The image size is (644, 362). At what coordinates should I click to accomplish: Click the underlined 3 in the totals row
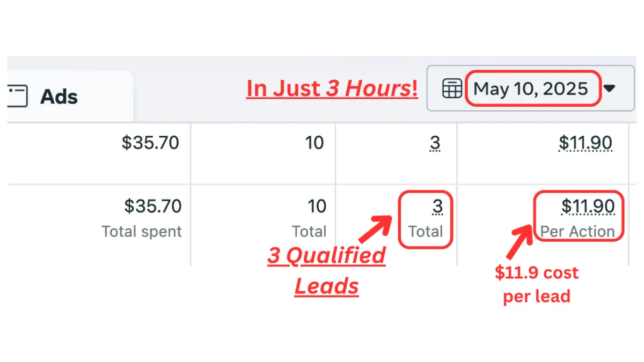click(x=438, y=206)
